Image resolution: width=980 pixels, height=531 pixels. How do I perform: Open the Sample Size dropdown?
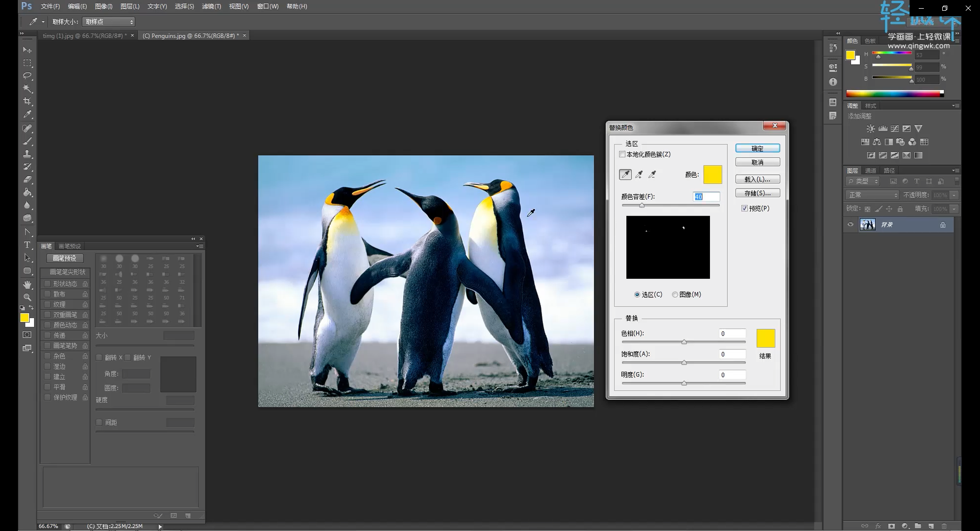click(109, 22)
